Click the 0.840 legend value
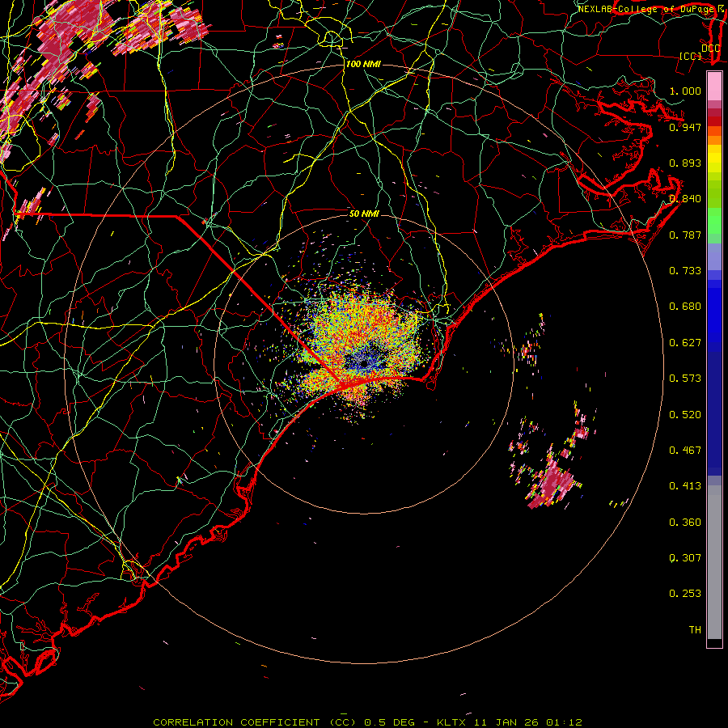 coord(685,199)
